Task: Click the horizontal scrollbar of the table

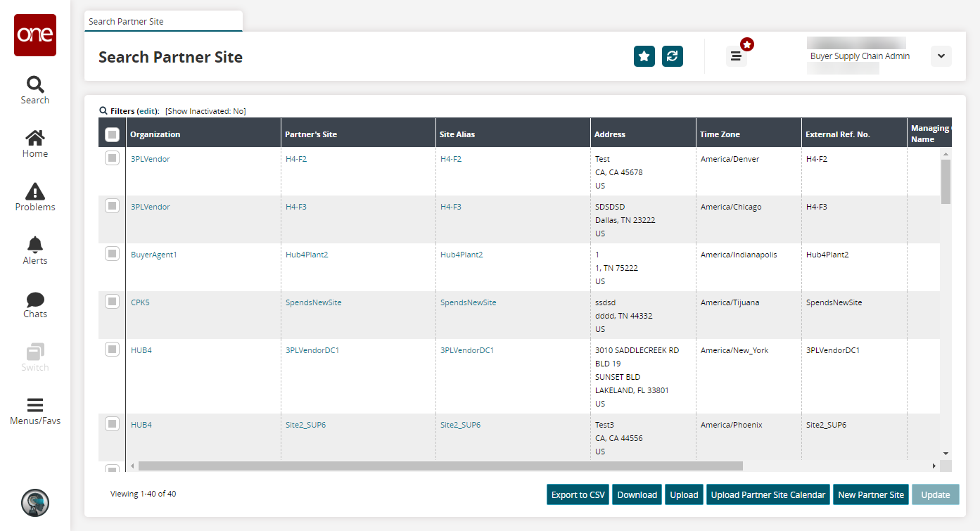Action: pyautogui.click(x=440, y=466)
